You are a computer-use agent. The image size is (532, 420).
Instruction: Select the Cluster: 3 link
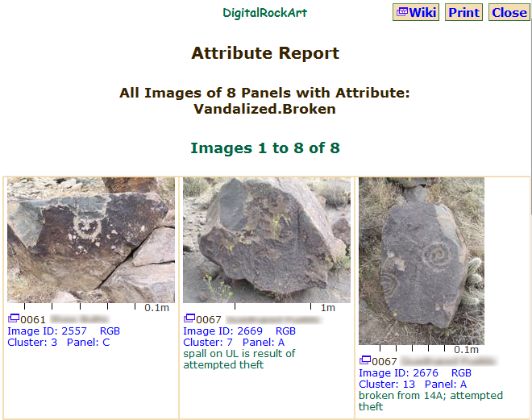pyautogui.click(x=32, y=343)
